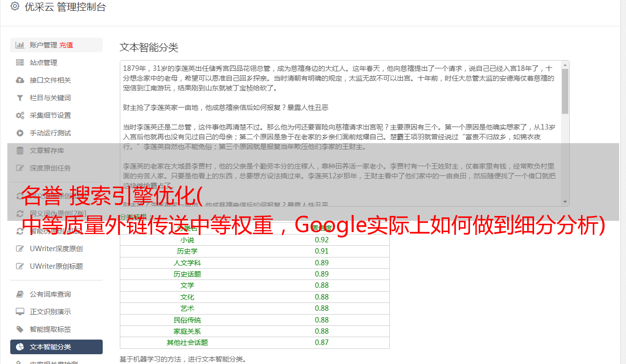
Task: Select 手动运行测试 menu entry
Action: [56, 133]
